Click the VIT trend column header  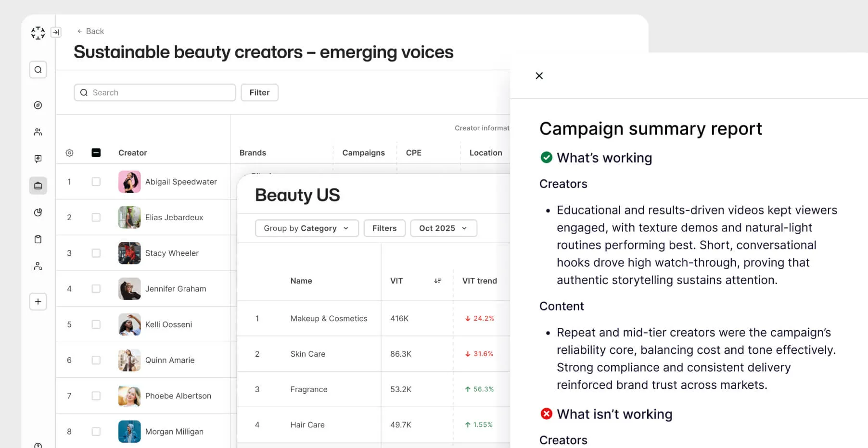pyautogui.click(x=480, y=281)
